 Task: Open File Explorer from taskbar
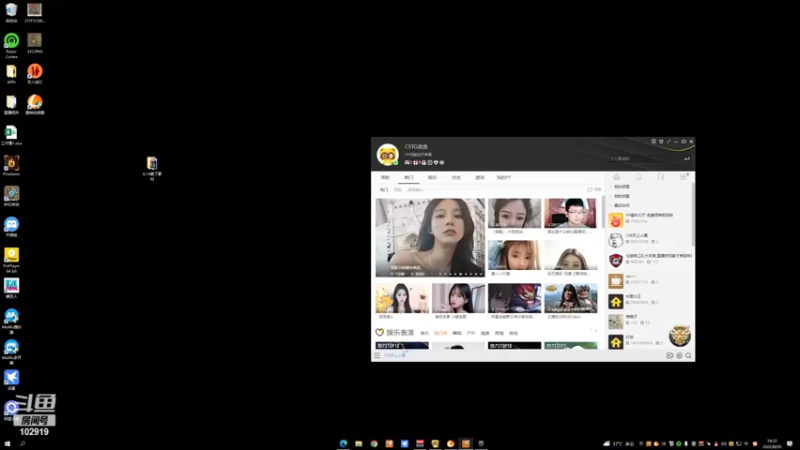[x=359, y=444]
